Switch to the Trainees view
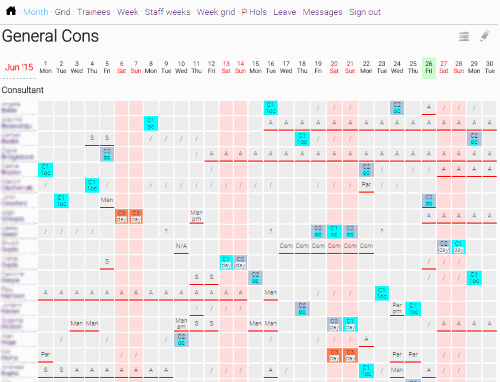The width and height of the screenshot is (500, 382). click(94, 12)
